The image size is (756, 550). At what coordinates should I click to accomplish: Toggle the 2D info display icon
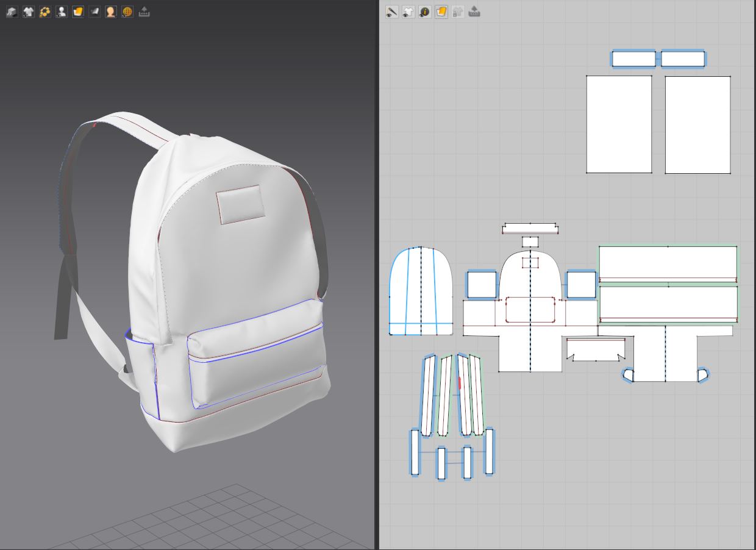(425, 12)
